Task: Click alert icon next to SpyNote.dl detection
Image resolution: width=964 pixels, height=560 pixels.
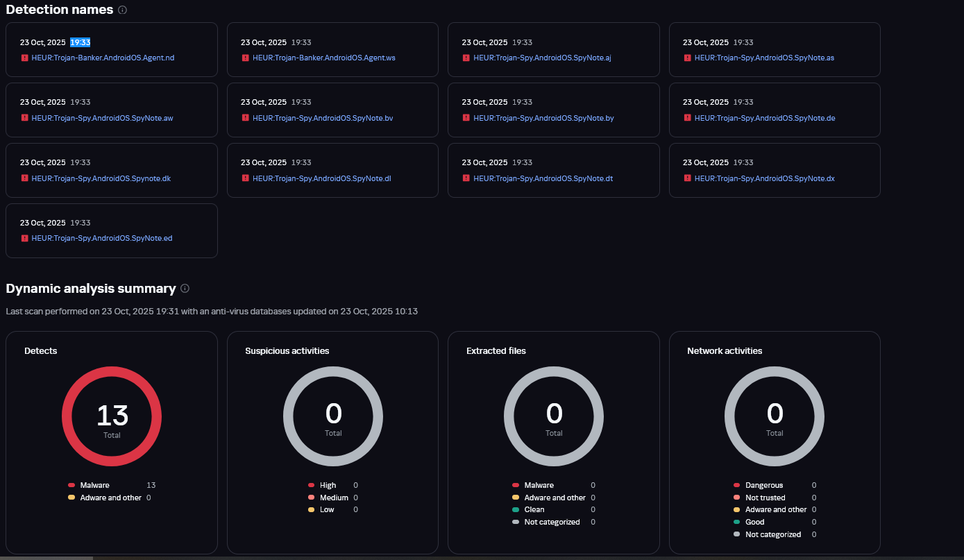Action: [x=245, y=178]
